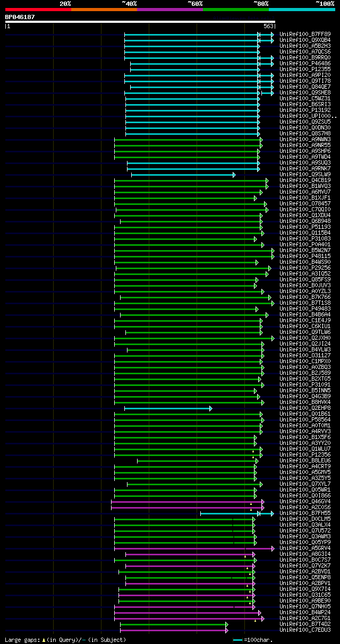Screen dimensions: 340x644
Task: Click the purple ~60% identity legend segment
Action: click(169, 9)
